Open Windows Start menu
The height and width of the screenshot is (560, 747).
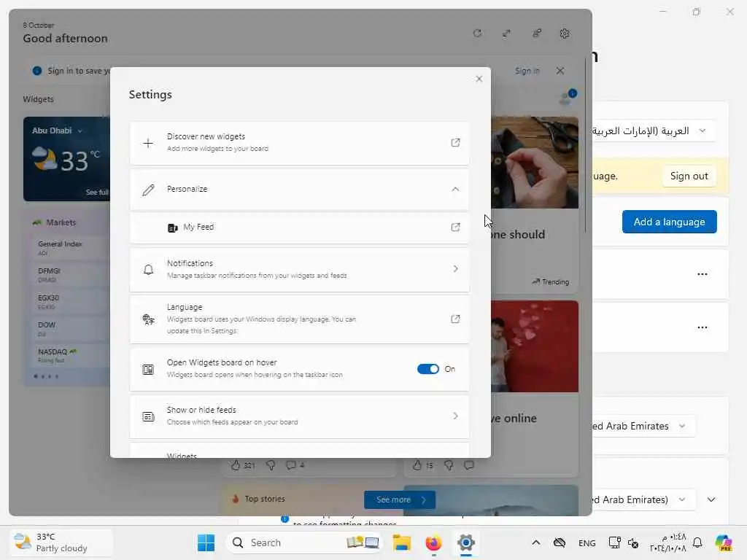[x=206, y=542]
